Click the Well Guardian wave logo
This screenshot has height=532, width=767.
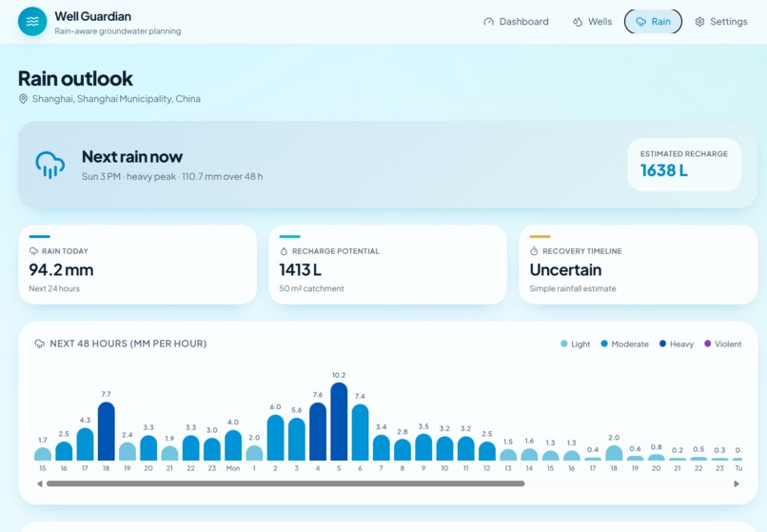coord(32,22)
